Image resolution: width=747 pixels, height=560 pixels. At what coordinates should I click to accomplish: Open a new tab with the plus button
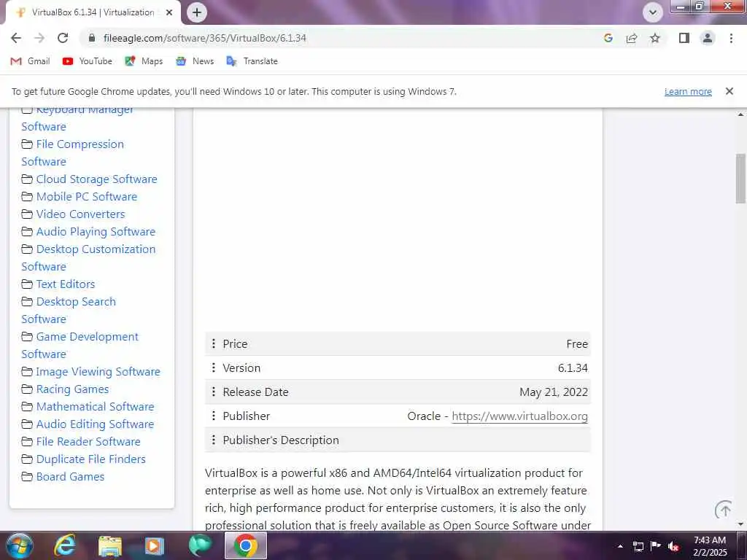(x=197, y=12)
